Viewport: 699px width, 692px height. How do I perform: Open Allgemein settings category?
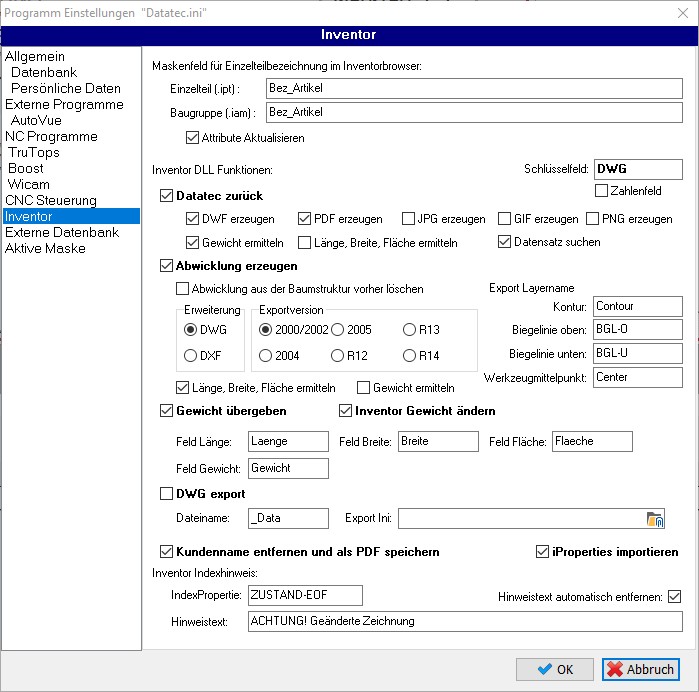pyautogui.click(x=35, y=56)
